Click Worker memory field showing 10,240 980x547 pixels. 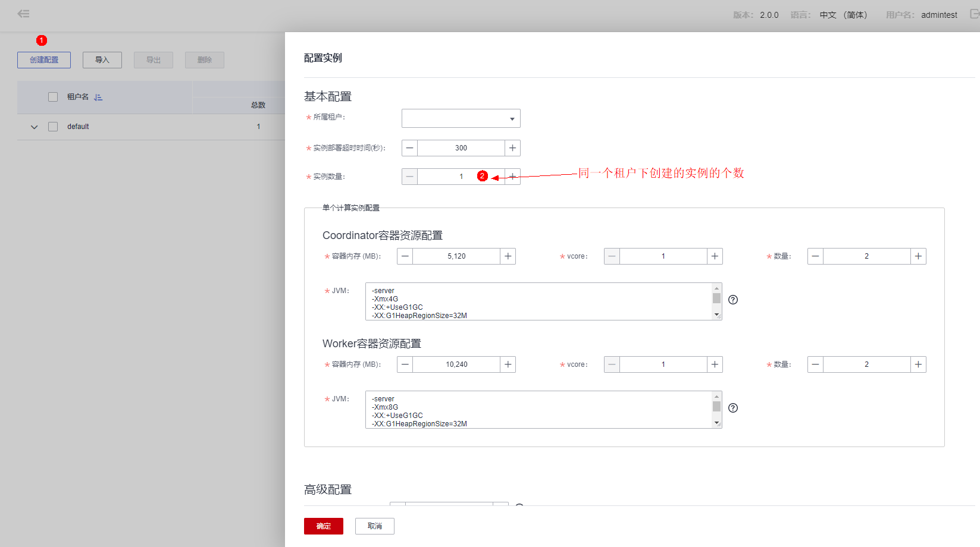[456, 364]
